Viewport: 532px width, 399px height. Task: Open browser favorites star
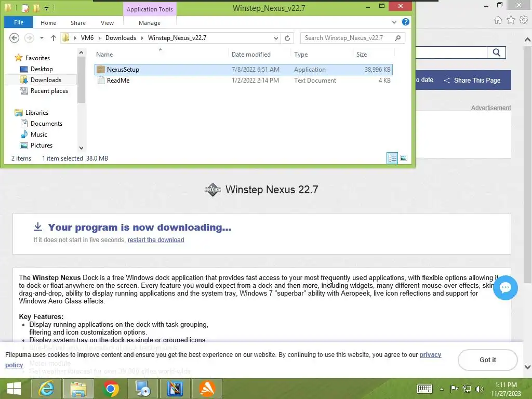tap(511, 20)
